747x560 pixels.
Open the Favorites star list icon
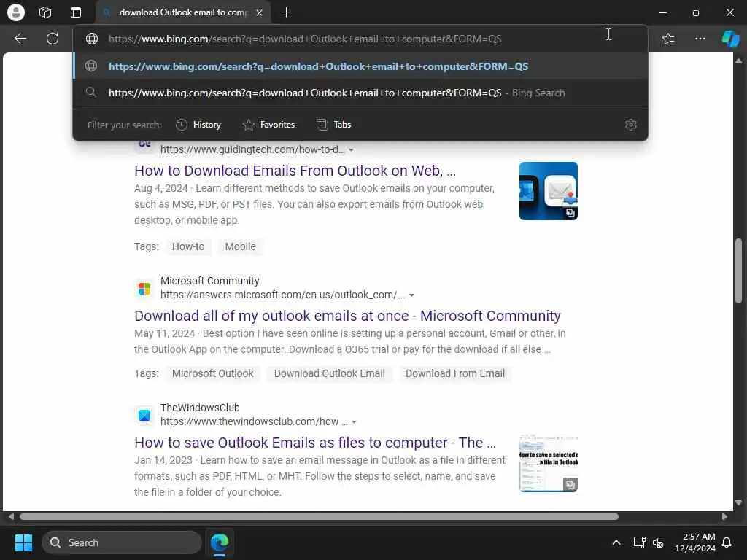coord(668,39)
